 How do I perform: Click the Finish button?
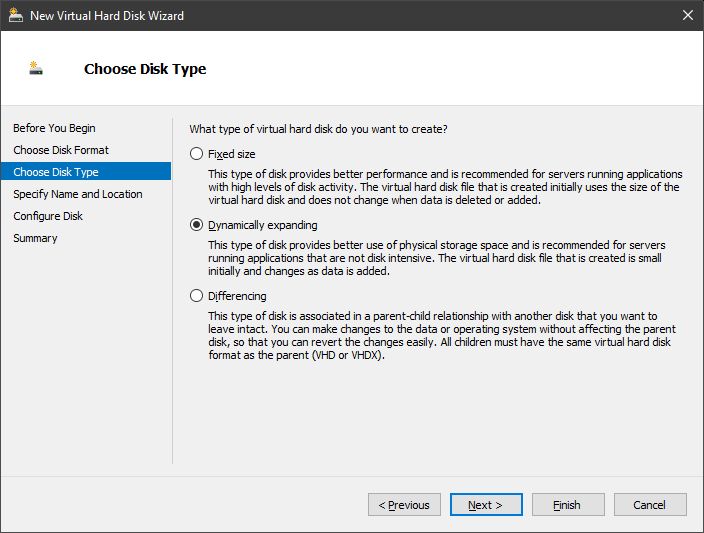(x=568, y=505)
